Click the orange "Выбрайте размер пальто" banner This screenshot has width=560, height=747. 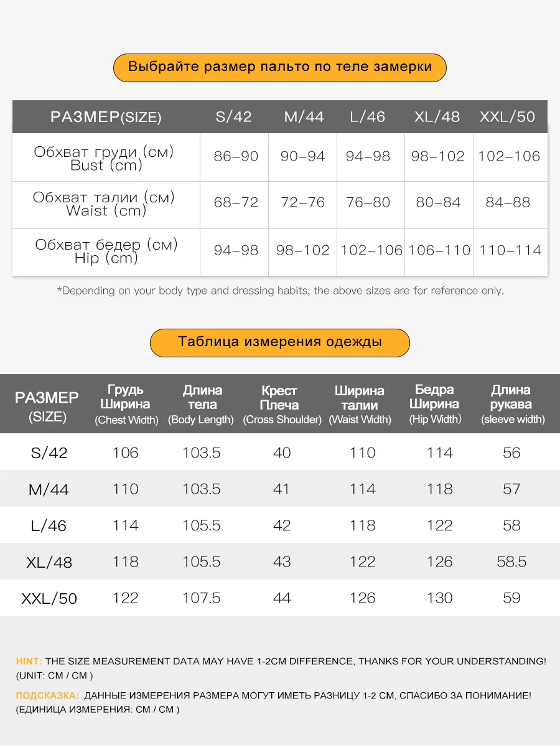[279, 67]
